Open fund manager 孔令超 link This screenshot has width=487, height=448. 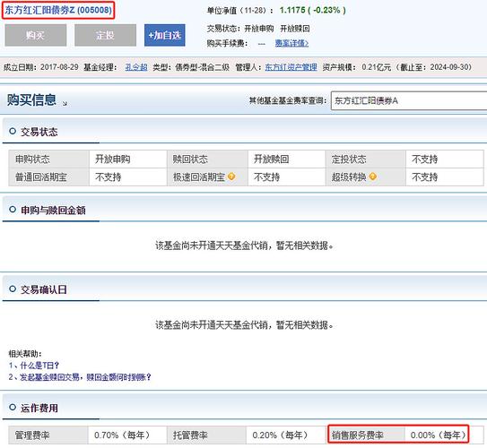136,67
